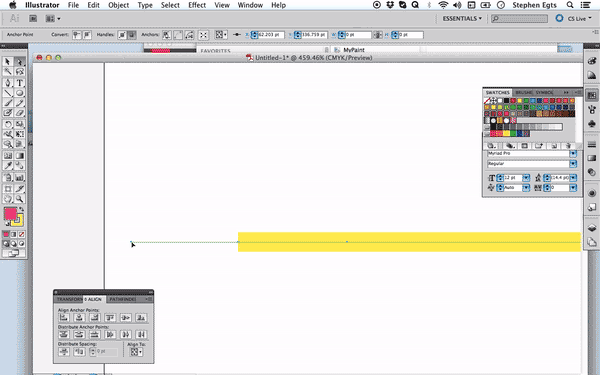
Task: Expand the Myriad Pro font family dropdown
Action: [573, 153]
